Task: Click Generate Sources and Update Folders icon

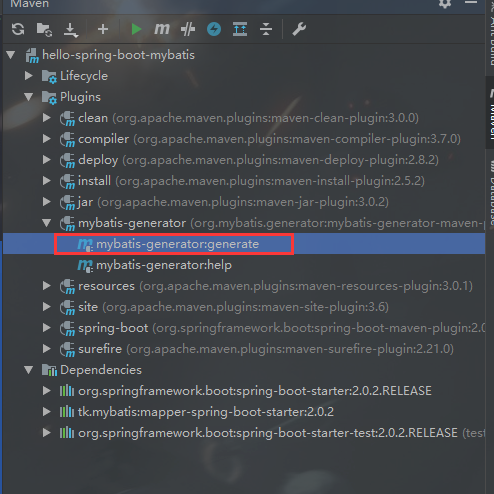Action: (44, 29)
